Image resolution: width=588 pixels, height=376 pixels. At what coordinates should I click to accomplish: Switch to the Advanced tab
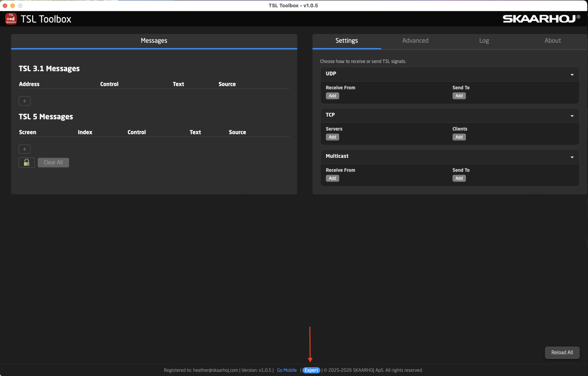coord(415,41)
